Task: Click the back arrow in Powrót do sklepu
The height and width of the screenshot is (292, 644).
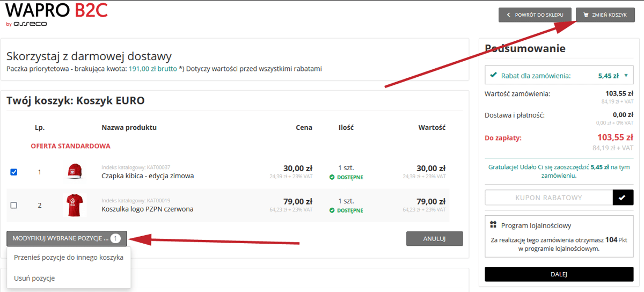Action: [508, 15]
